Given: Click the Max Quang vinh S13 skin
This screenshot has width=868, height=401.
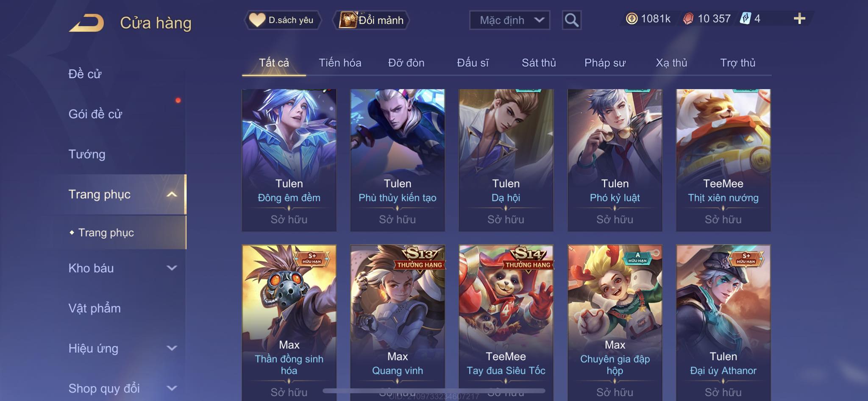Looking at the screenshot, I should (x=398, y=322).
